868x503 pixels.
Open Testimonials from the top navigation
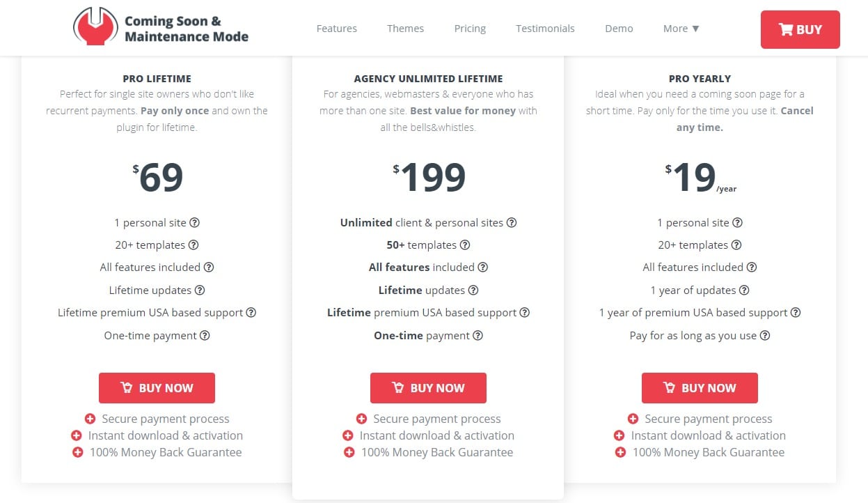(x=545, y=29)
